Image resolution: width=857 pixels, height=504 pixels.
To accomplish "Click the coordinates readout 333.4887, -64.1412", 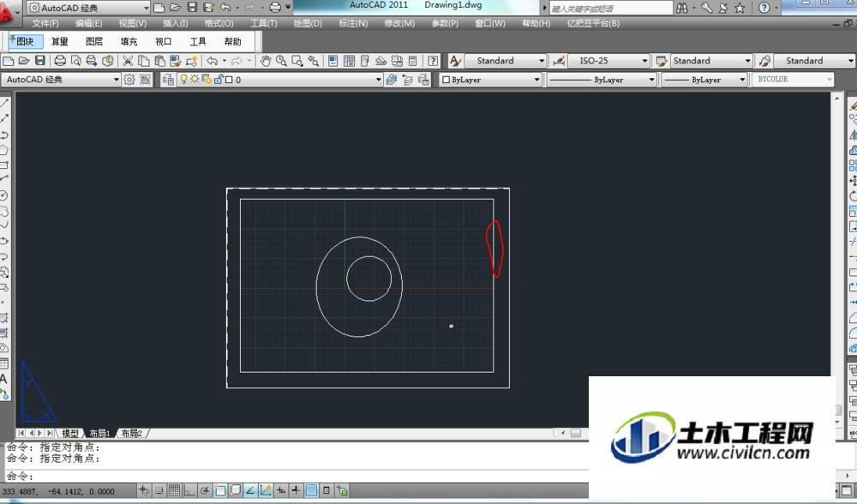I will [58, 491].
